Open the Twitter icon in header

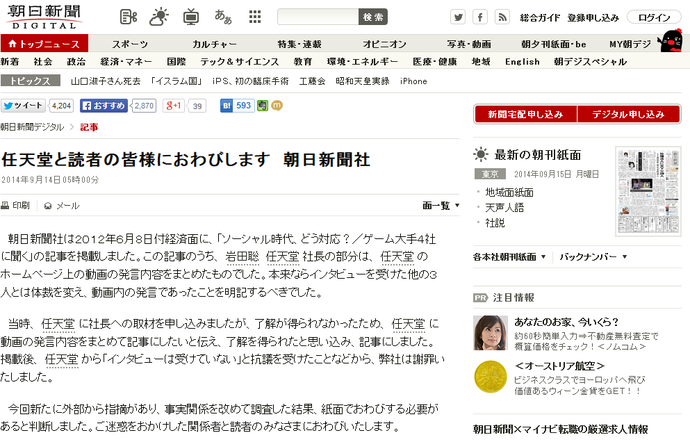pyautogui.click(x=458, y=17)
